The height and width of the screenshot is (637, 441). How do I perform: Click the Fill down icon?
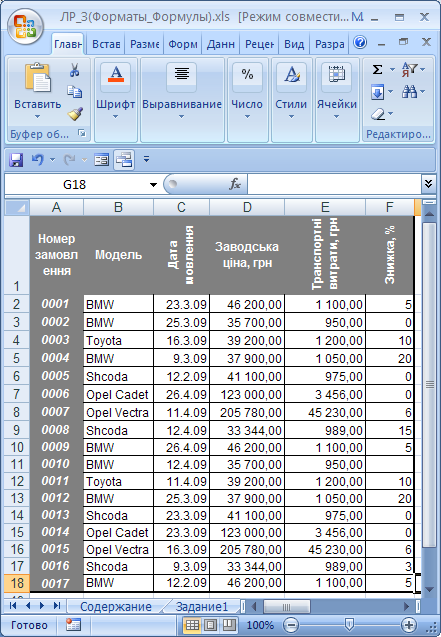tap(377, 92)
